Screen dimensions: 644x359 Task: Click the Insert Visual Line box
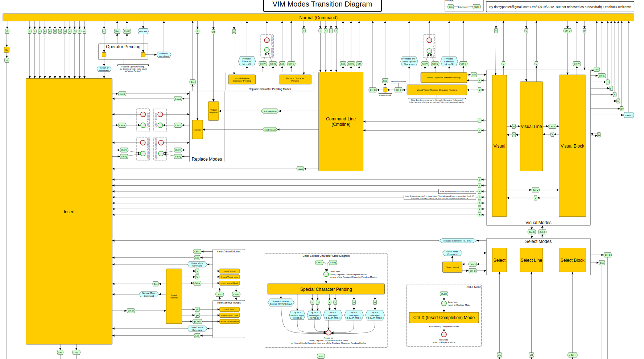tap(230, 277)
